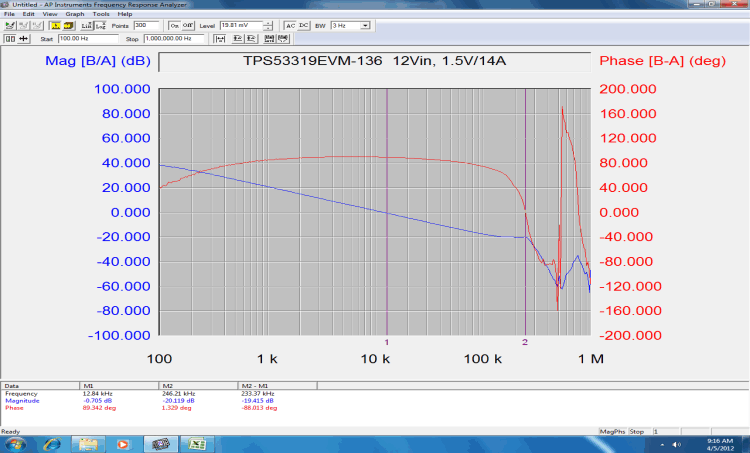
Task: Click the Points input field
Action: (146, 24)
